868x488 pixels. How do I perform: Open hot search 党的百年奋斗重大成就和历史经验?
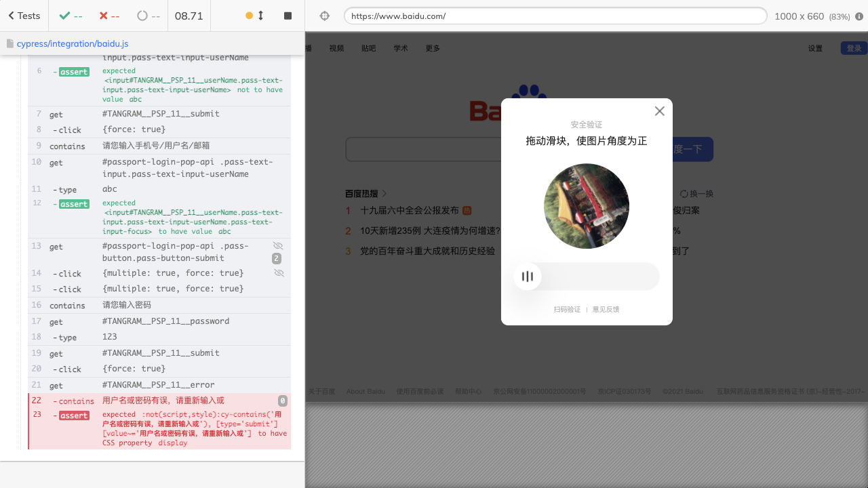tap(427, 251)
